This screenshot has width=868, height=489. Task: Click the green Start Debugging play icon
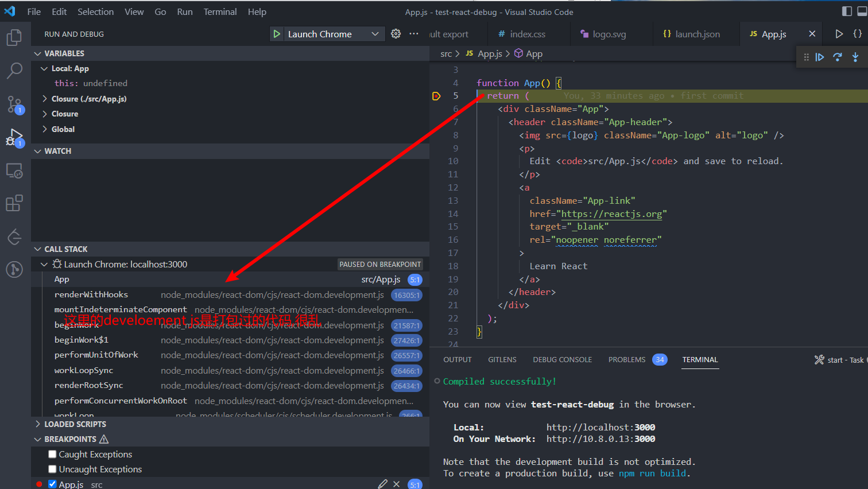(x=277, y=34)
